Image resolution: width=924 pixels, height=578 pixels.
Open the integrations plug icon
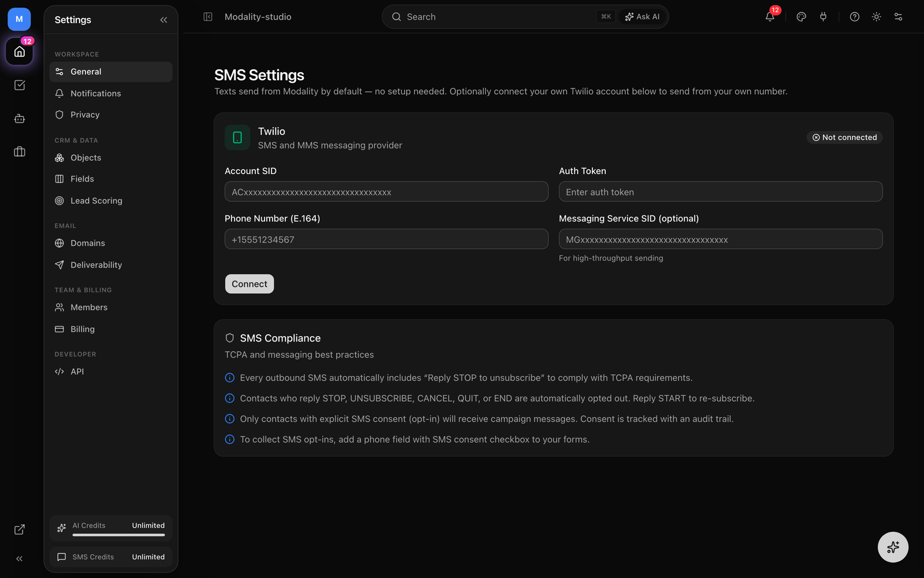pyautogui.click(x=823, y=17)
